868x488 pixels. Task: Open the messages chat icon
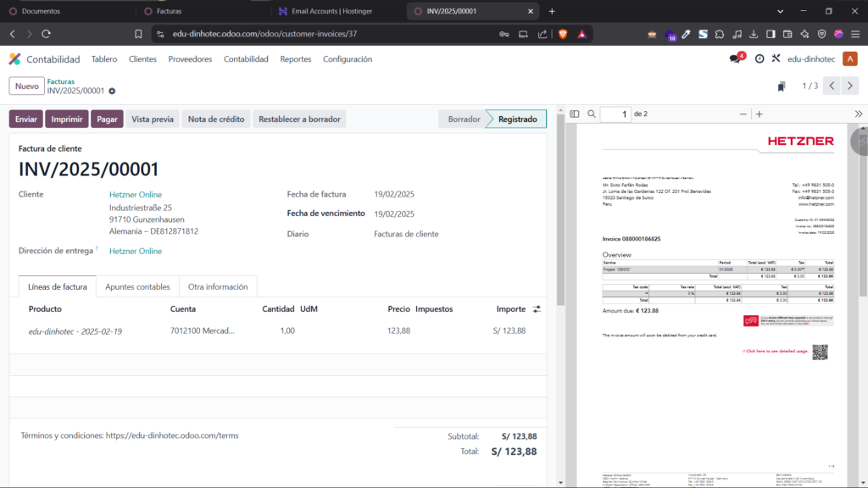point(735,58)
